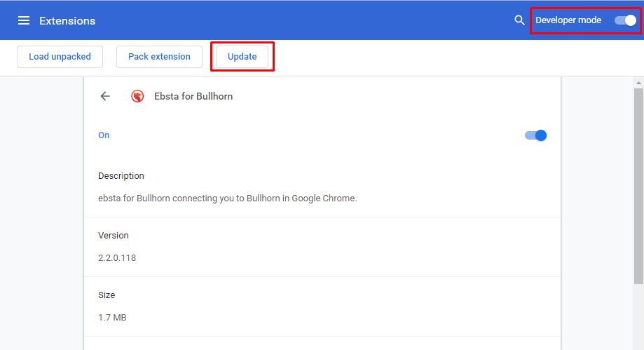Click the scrollbar up arrow
Screen dimensions: 644x350
(638, 83)
